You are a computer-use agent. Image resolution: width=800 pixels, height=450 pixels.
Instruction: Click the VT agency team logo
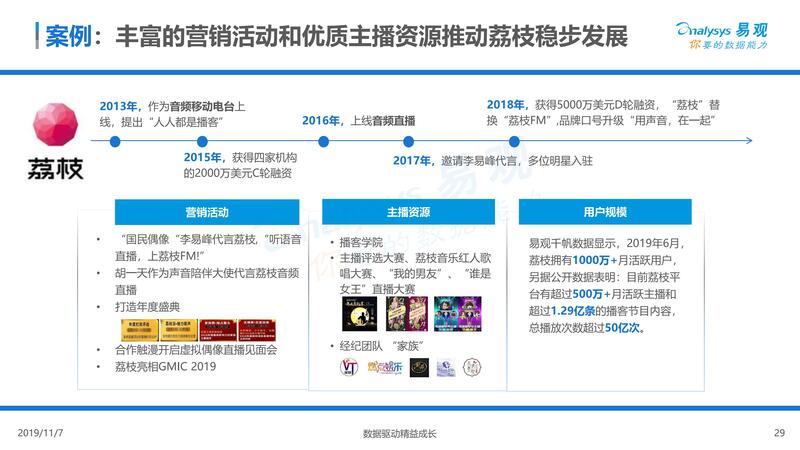(348, 367)
